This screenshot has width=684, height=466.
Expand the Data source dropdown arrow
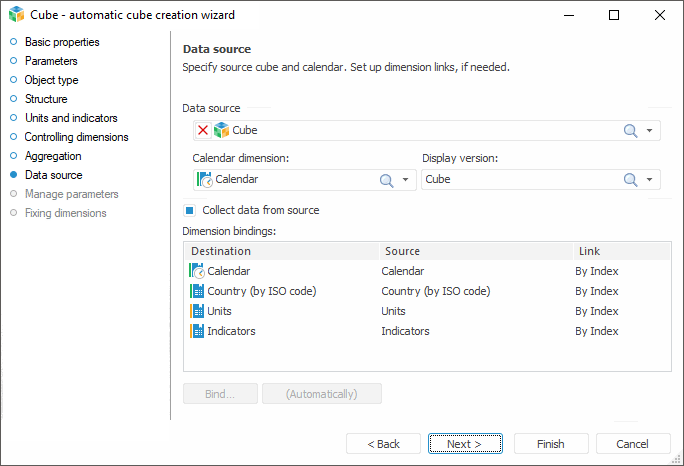tap(650, 130)
